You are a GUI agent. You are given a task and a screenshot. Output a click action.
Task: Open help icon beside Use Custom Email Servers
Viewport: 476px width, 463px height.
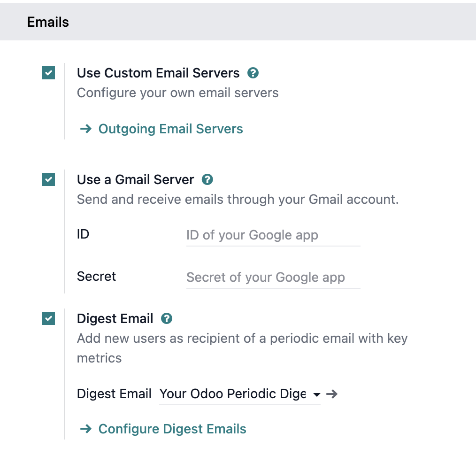tap(253, 73)
